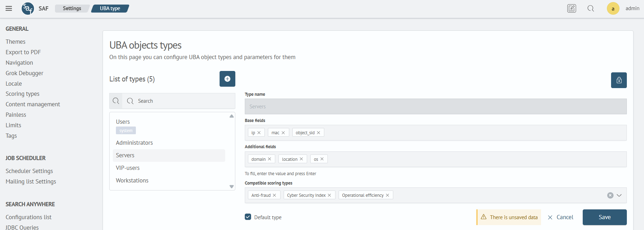Click the UBA type breadcrumb
This screenshot has height=230, width=644.
point(110,8)
